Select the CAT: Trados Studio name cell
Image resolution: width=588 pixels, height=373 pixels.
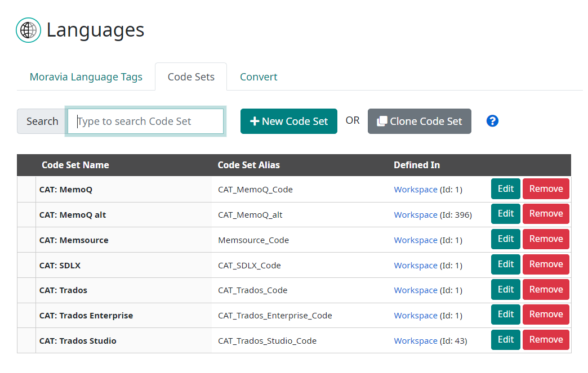coord(124,341)
